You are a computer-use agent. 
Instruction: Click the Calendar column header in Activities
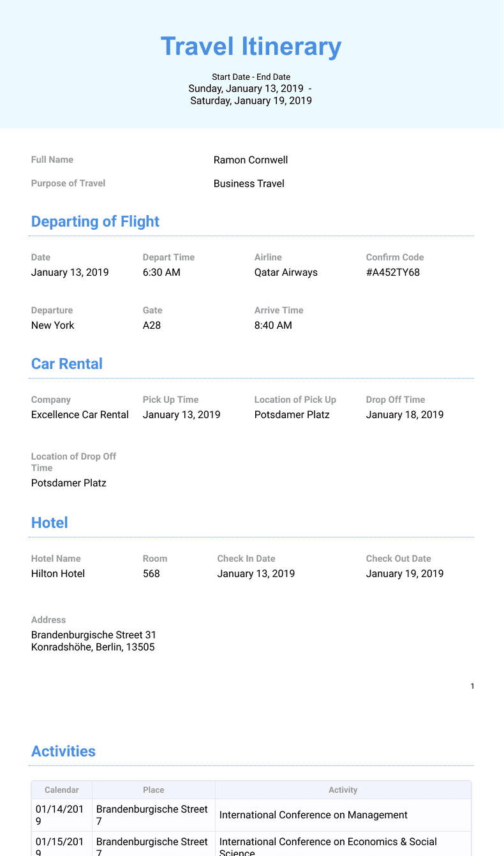(62, 790)
